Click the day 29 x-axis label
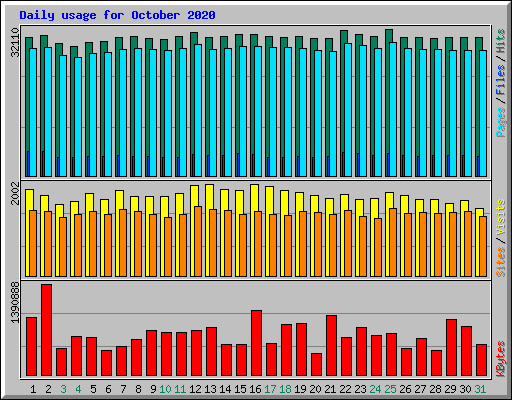 [450, 389]
